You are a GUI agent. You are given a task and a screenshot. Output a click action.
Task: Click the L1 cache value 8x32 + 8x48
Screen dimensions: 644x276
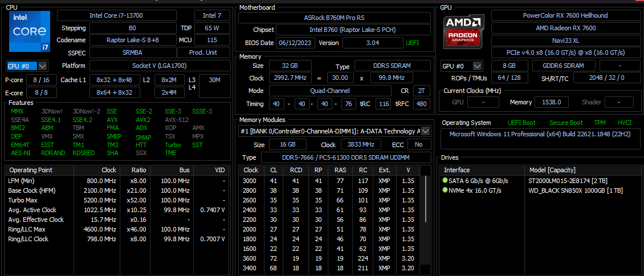[x=114, y=80]
